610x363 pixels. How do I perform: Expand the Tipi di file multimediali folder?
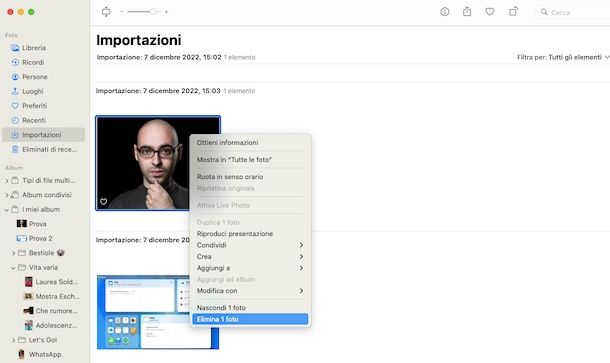[7, 181]
